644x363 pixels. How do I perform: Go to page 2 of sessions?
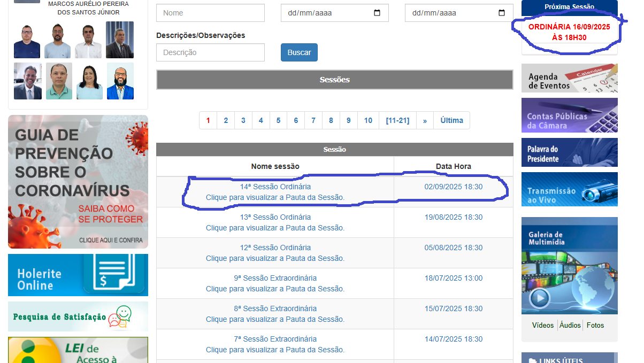point(226,120)
